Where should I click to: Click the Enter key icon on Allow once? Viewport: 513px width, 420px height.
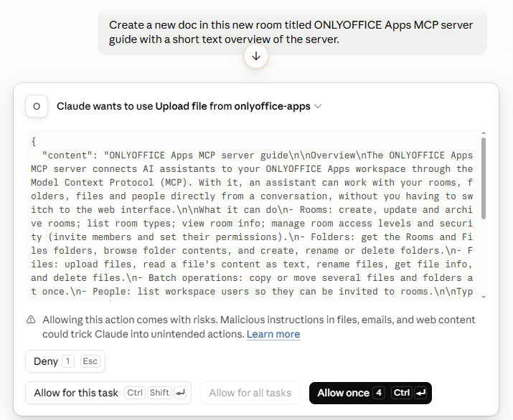coord(420,393)
